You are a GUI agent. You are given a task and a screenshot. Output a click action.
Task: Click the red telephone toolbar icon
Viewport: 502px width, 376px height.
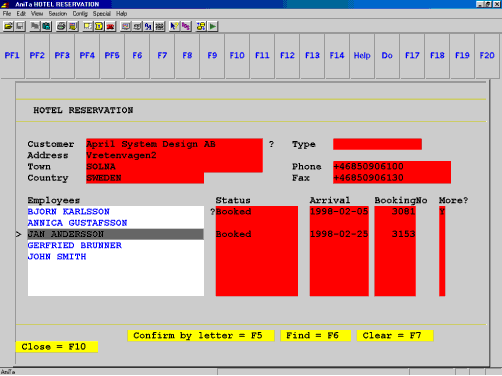pyautogui.click(x=110, y=26)
